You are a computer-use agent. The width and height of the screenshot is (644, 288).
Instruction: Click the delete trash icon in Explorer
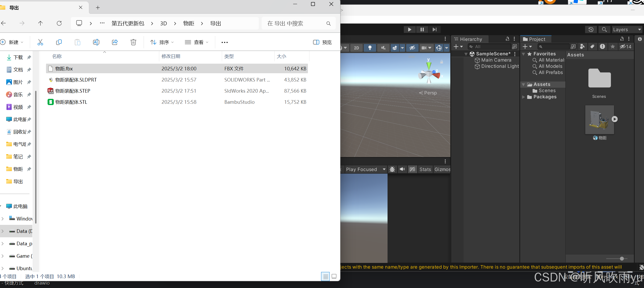pyautogui.click(x=133, y=42)
